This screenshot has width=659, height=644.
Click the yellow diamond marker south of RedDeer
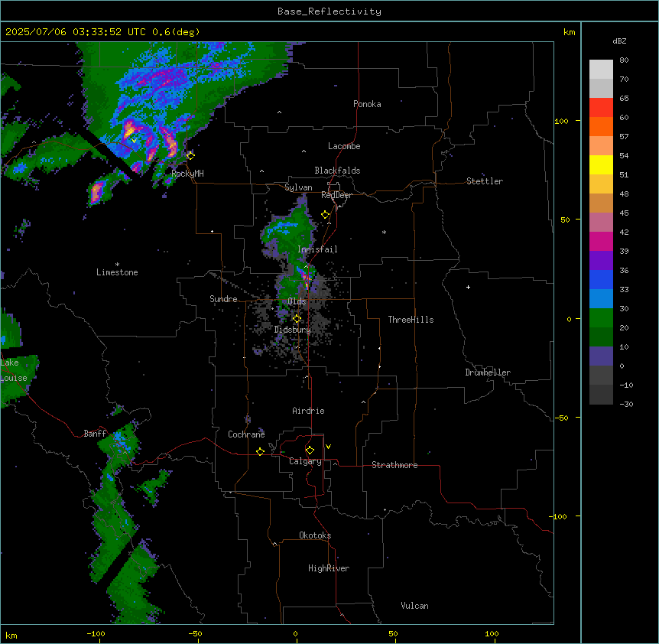coord(326,215)
